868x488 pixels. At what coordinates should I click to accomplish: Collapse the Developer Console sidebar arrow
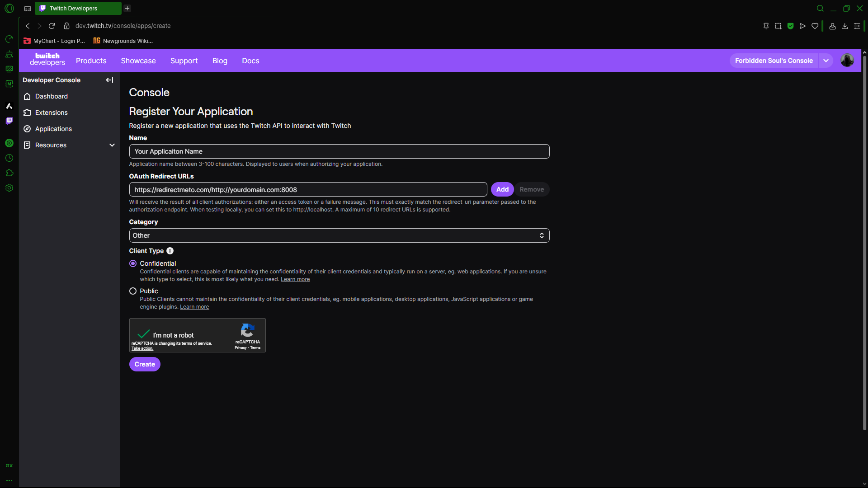tap(109, 80)
